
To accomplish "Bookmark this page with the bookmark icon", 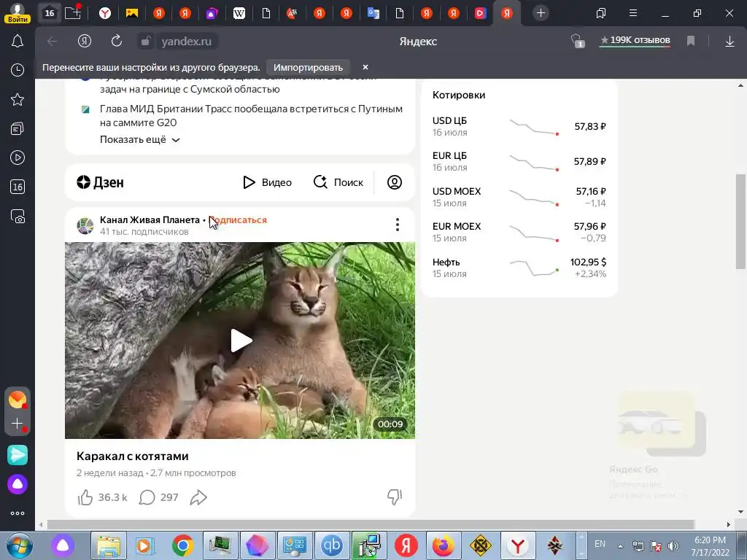I will point(691,42).
